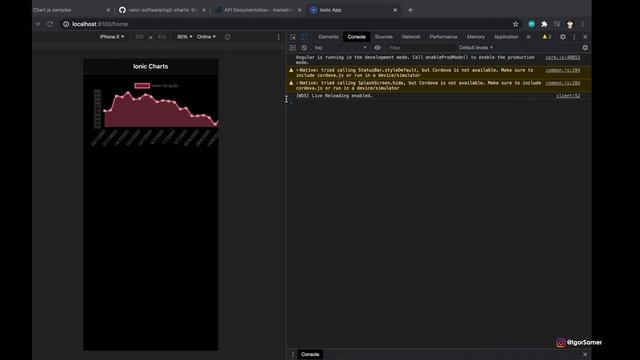Open the drawer options menu
The height and width of the screenshot is (360, 640).
coord(293,354)
